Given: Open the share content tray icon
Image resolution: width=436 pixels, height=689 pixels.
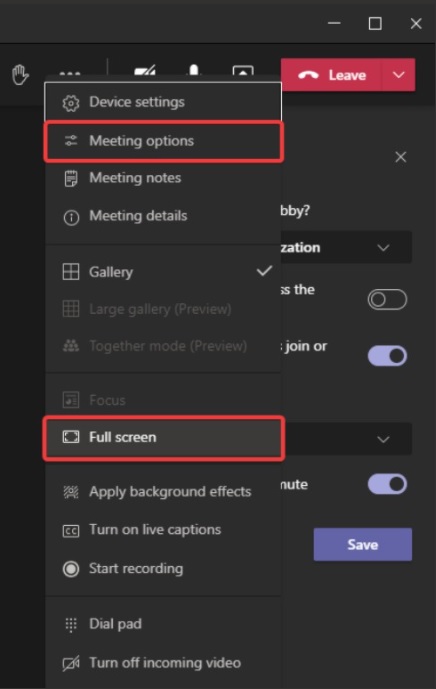Looking at the screenshot, I should pos(243,70).
